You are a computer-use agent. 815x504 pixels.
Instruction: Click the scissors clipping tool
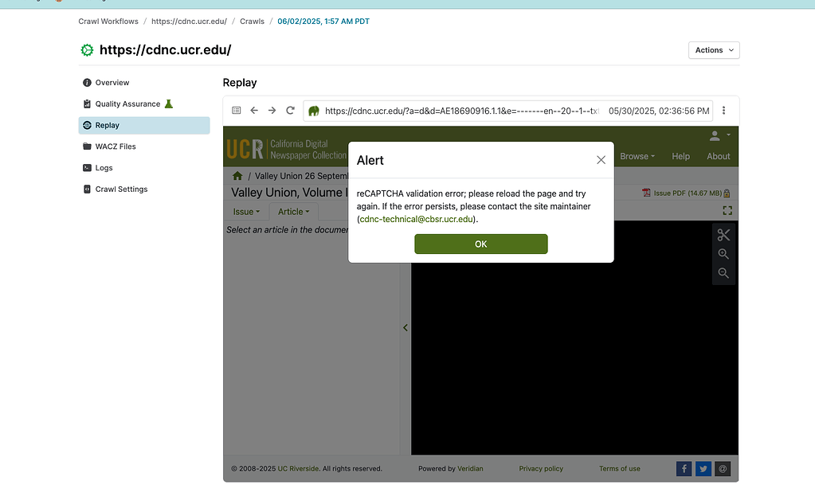(723, 234)
